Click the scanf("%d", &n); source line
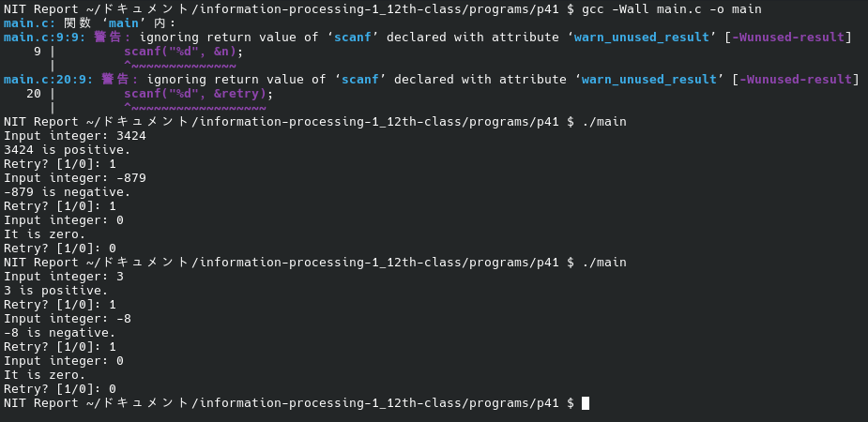Viewport: 868px width, 422px height. 181,51
